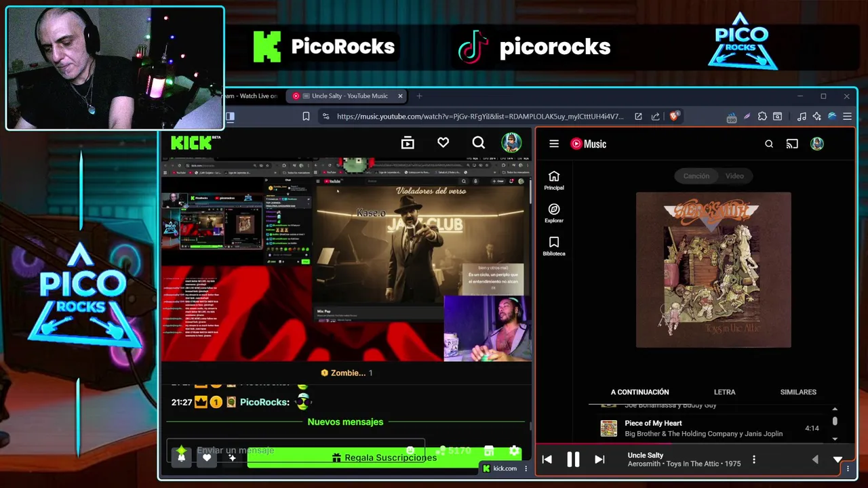Click the queue scrollbar thumb
Image resolution: width=868 pixels, height=488 pixels.
835,421
